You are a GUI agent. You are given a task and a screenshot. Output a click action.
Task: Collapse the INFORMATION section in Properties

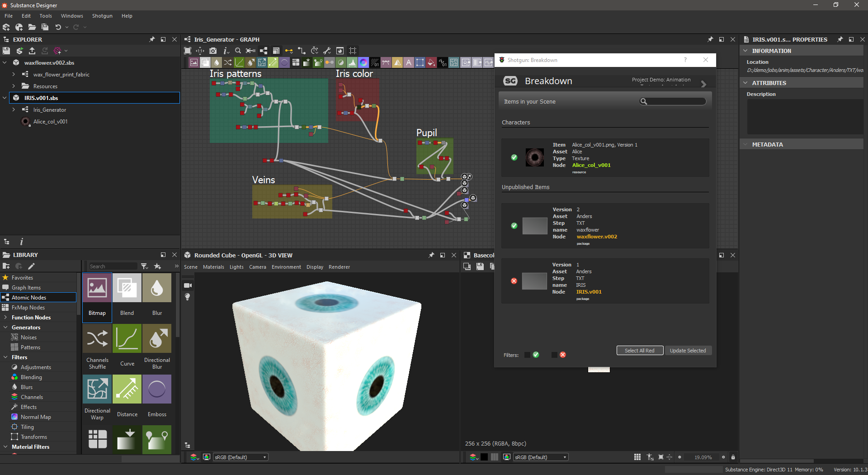745,51
